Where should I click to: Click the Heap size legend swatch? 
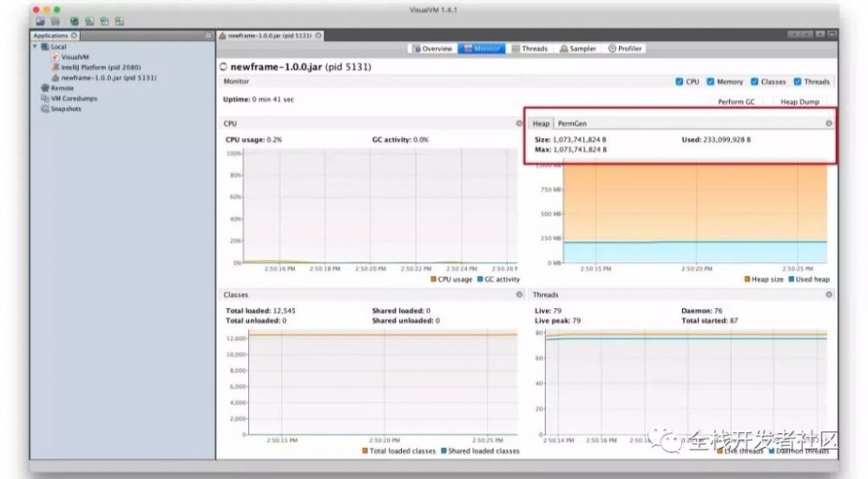point(746,279)
